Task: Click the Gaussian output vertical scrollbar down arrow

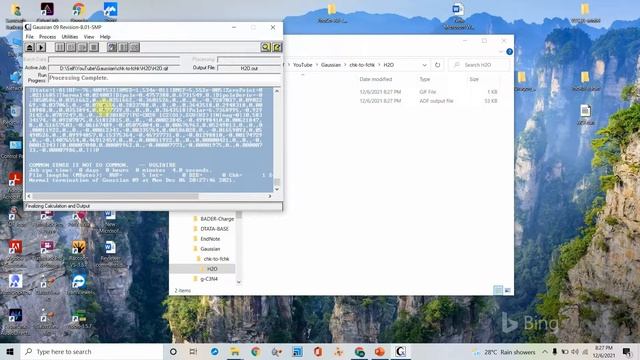Action: 277,189
